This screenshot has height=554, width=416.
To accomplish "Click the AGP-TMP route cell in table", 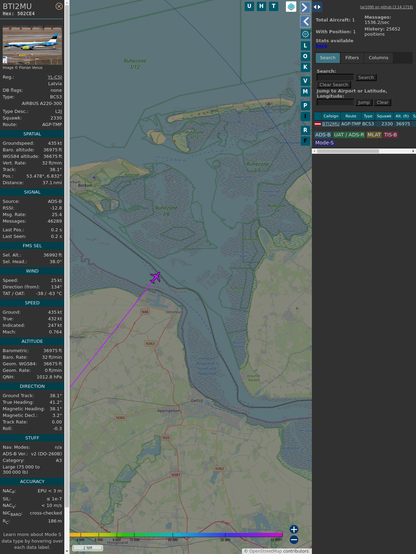I will coord(351,124).
